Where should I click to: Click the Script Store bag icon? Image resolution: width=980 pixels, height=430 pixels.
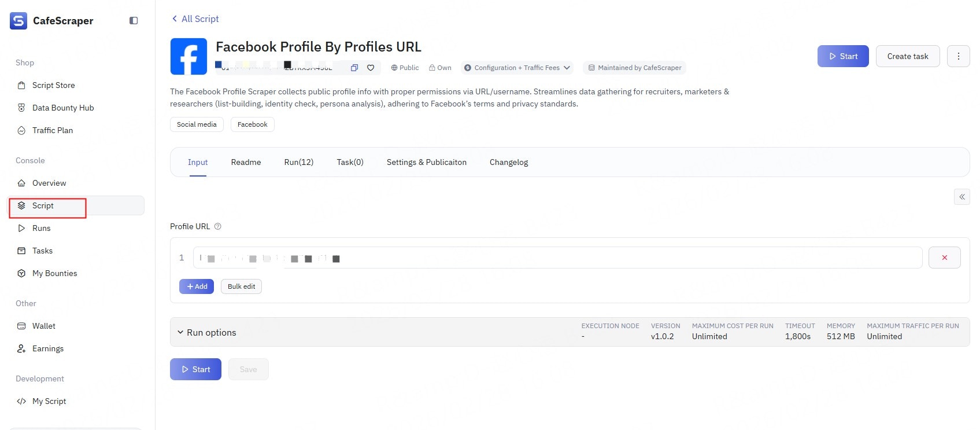coord(21,85)
